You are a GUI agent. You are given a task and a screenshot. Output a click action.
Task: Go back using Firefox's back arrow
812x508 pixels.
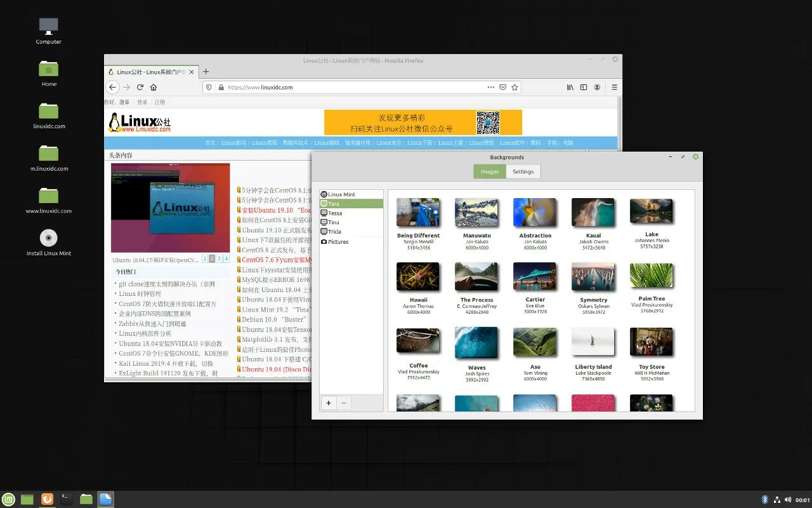pos(112,87)
